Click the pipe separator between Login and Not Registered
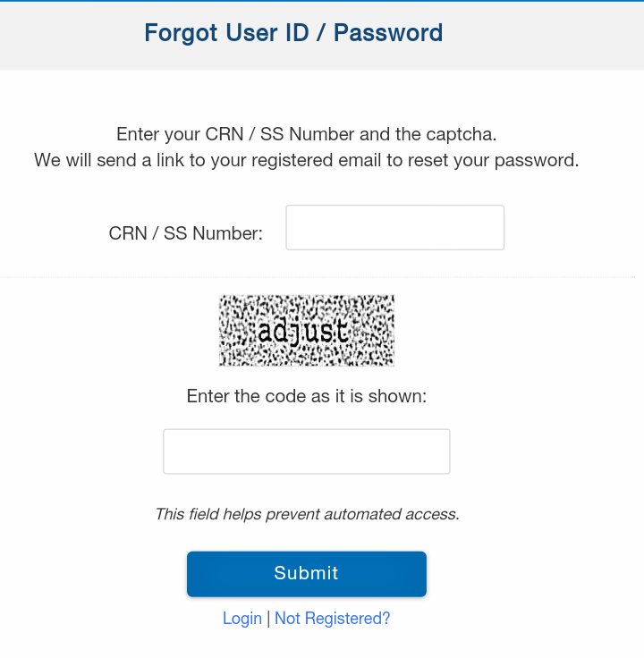The width and height of the screenshot is (644, 658). pos(268,619)
